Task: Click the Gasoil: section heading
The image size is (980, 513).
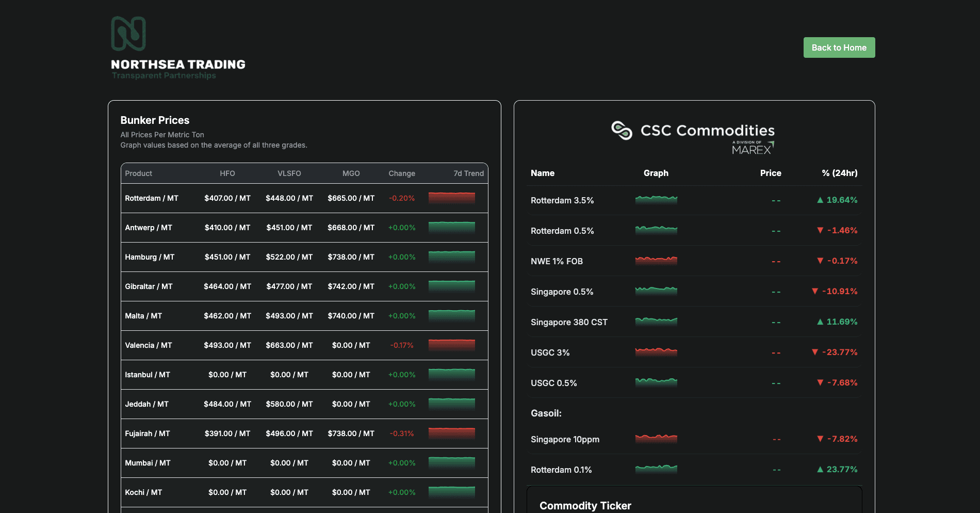Action: 546,413
